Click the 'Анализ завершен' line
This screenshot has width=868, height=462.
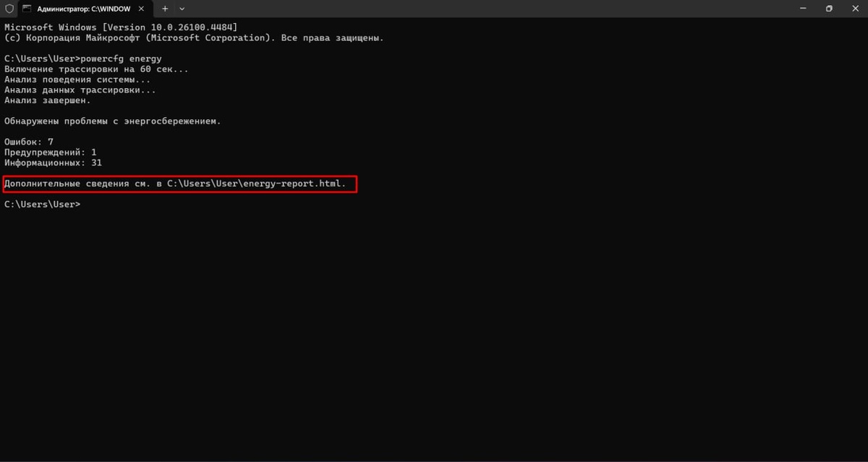point(48,100)
